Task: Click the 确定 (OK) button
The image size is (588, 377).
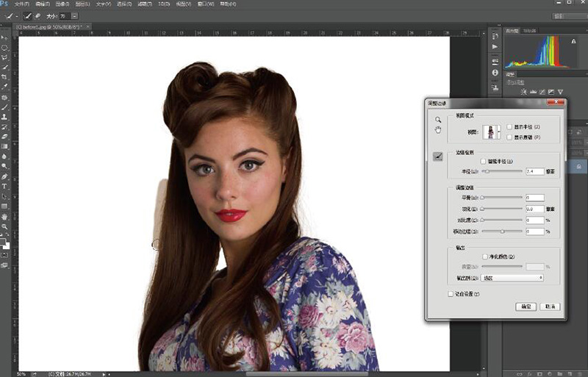Action: point(526,306)
